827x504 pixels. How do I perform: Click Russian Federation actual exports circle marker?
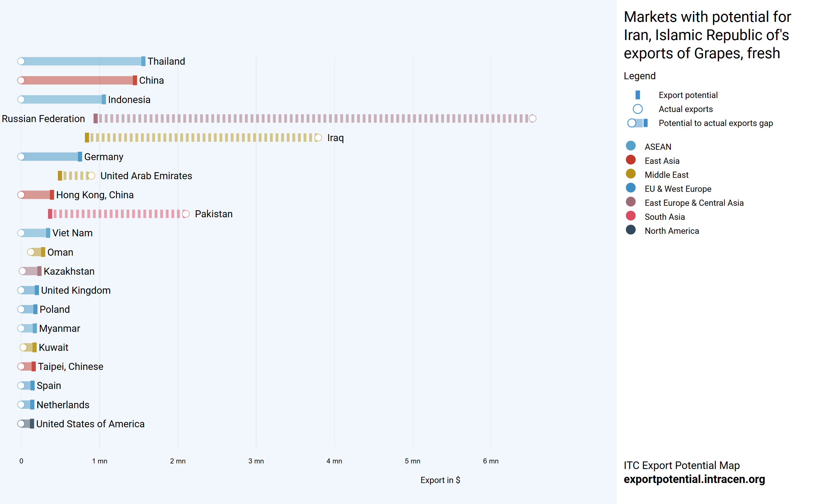(x=532, y=118)
